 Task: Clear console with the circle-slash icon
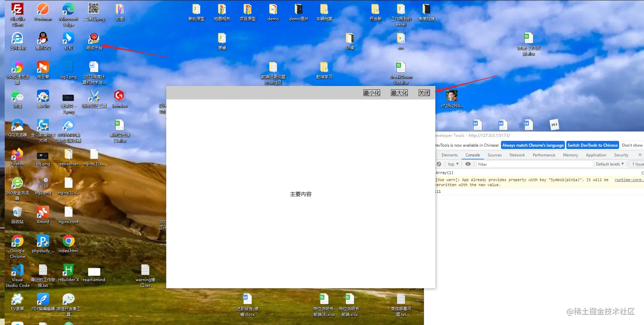pos(439,164)
